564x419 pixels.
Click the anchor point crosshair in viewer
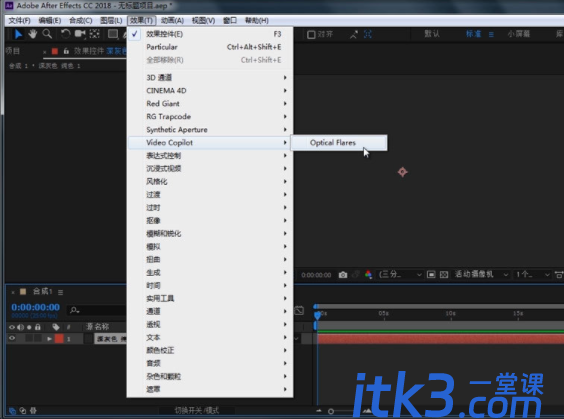tap(402, 172)
